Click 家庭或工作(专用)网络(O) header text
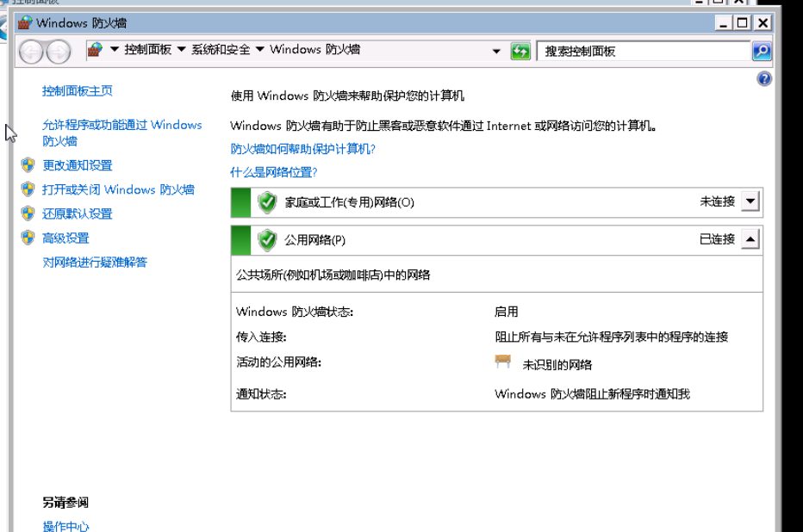The height and width of the screenshot is (532, 803). pos(349,202)
